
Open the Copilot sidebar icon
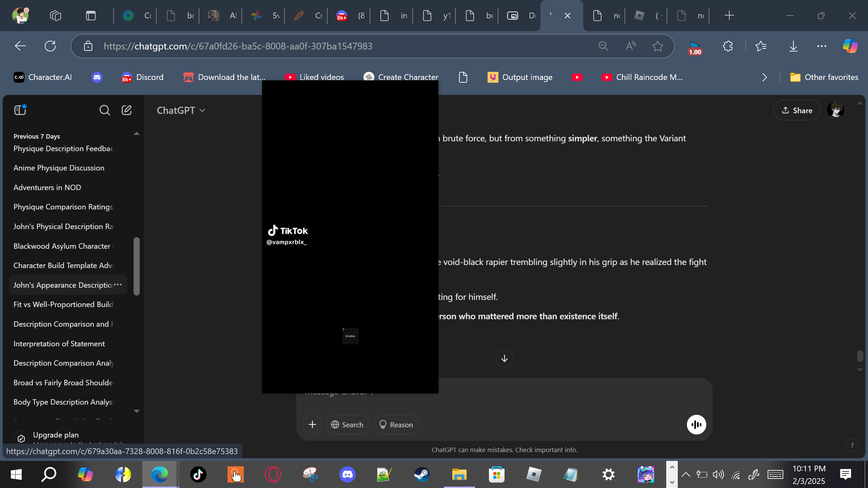[x=850, y=46]
